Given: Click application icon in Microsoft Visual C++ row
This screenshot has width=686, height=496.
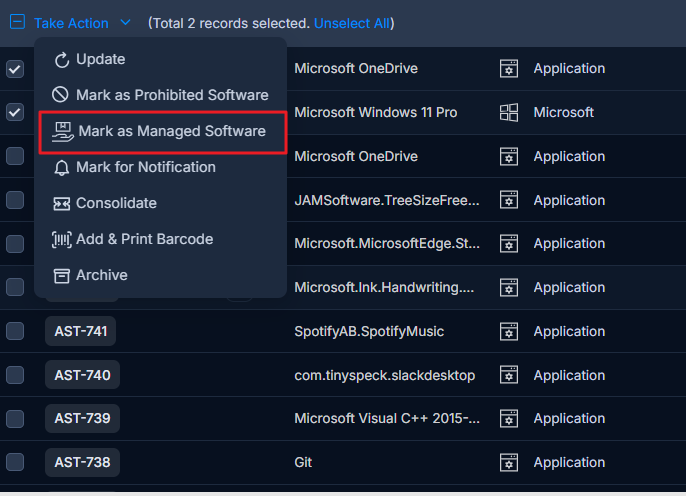Looking at the screenshot, I should [509, 419].
